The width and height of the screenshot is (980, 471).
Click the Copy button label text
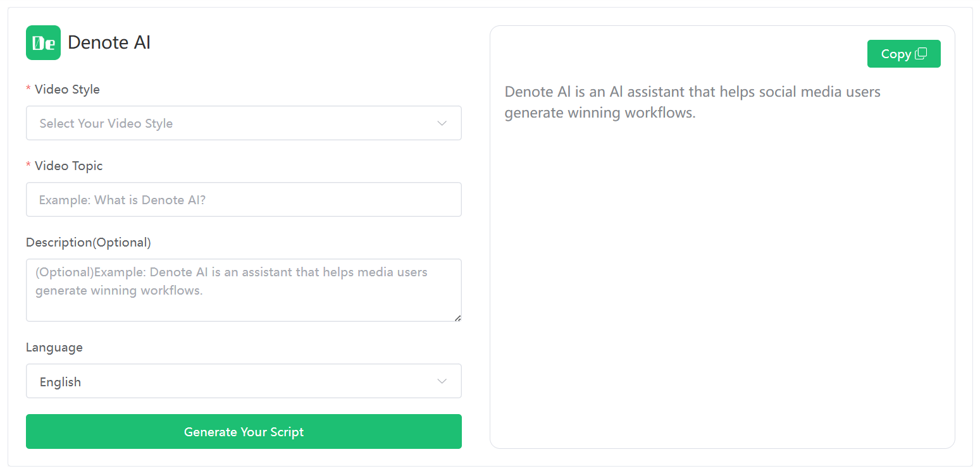[x=895, y=54]
